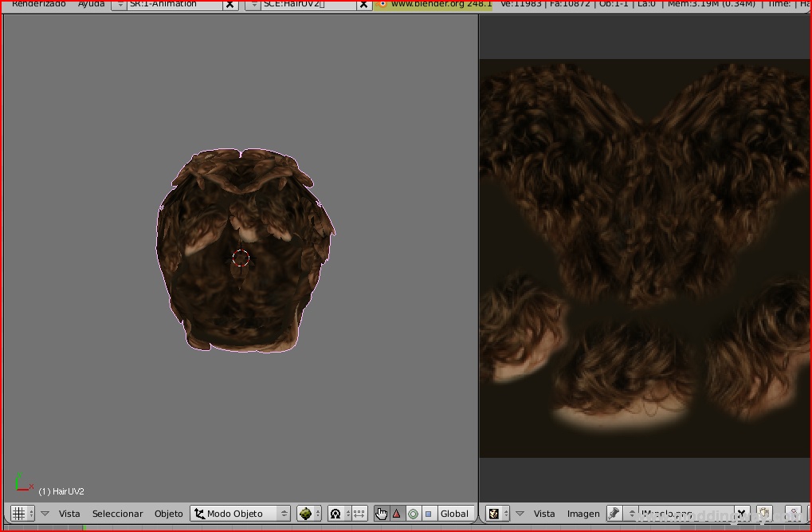Click the pivot point icon
Image resolution: width=812 pixels, height=532 pixels.
(335, 514)
